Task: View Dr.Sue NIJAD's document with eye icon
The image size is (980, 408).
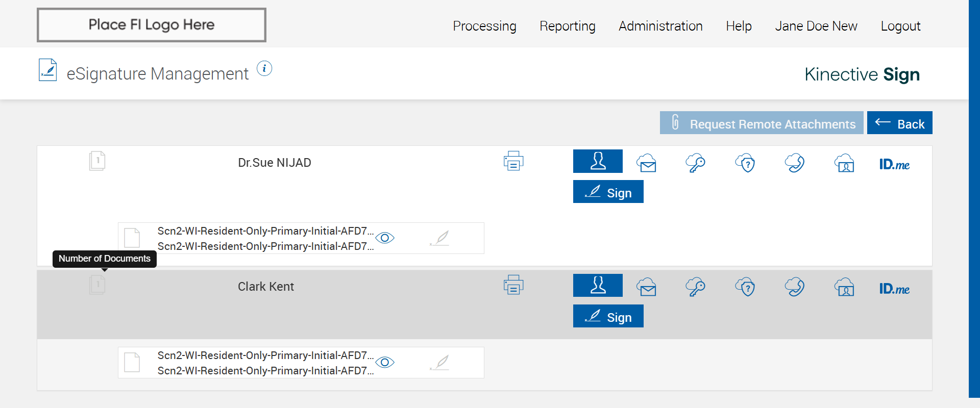Action: pyautogui.click(x=385, y=238)
